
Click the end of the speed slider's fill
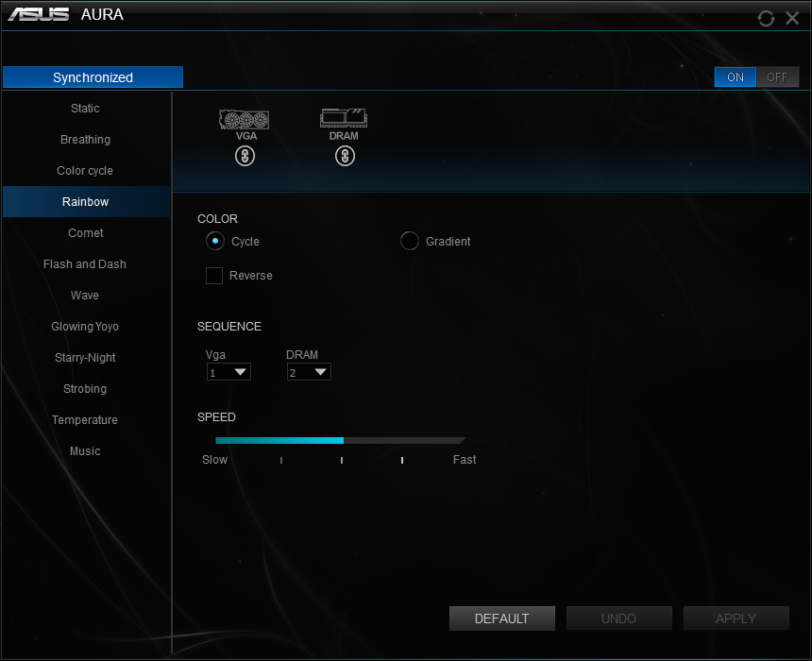pos(343,440)
